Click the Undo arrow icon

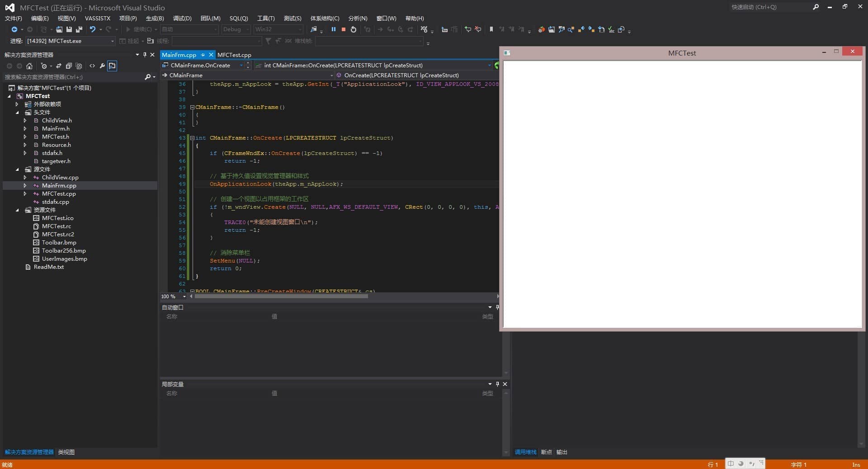[x=92, y=29]
